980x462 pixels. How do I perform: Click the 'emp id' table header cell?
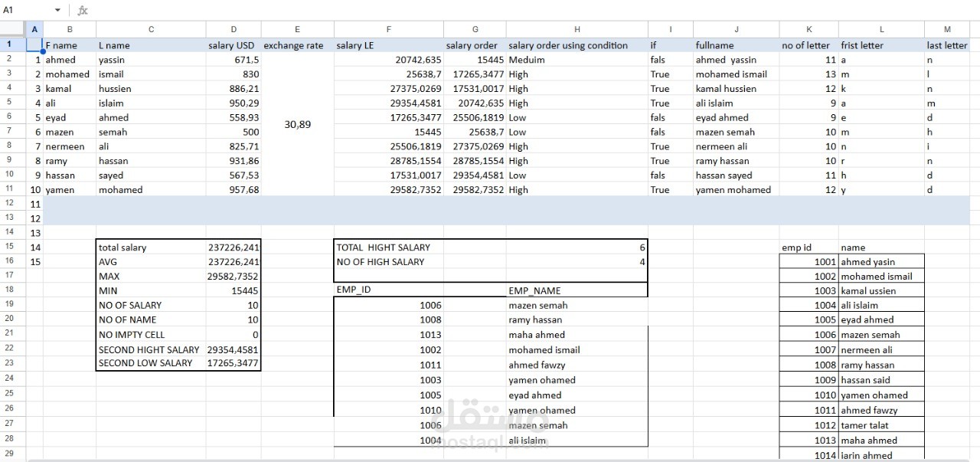pos(809,247)
